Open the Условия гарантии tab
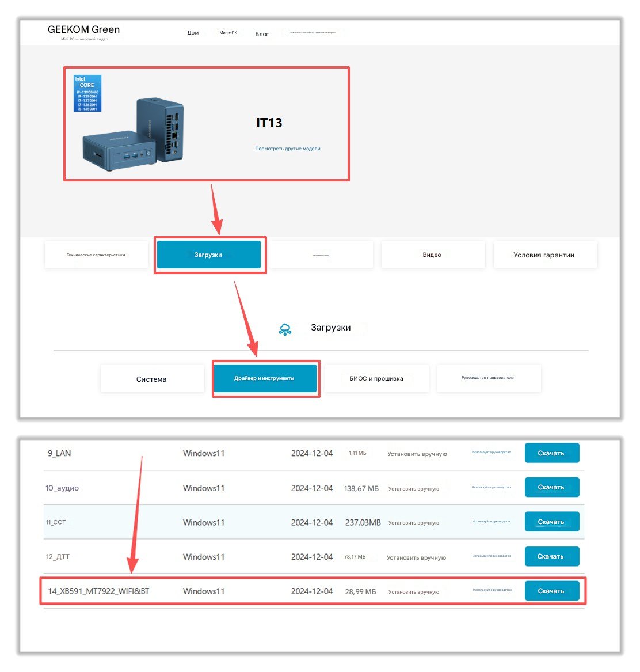The height and width of the screenshot is (672, 640). click(544, 255)
